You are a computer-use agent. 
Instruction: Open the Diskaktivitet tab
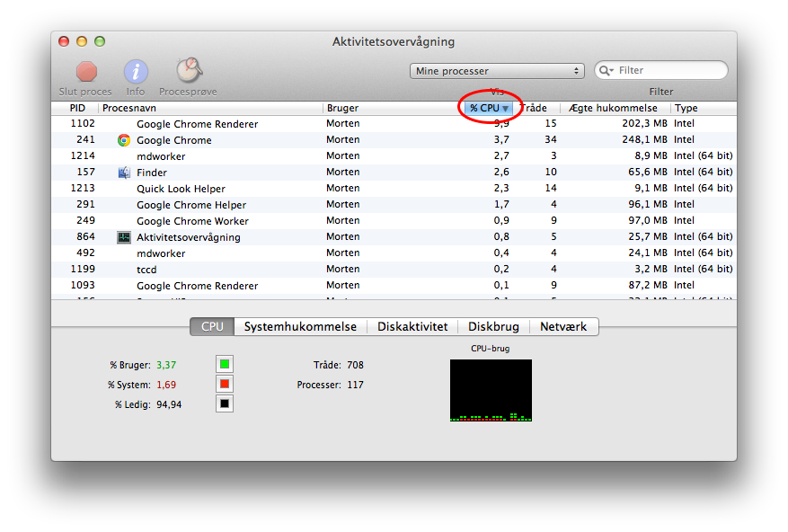coord(412,326)
